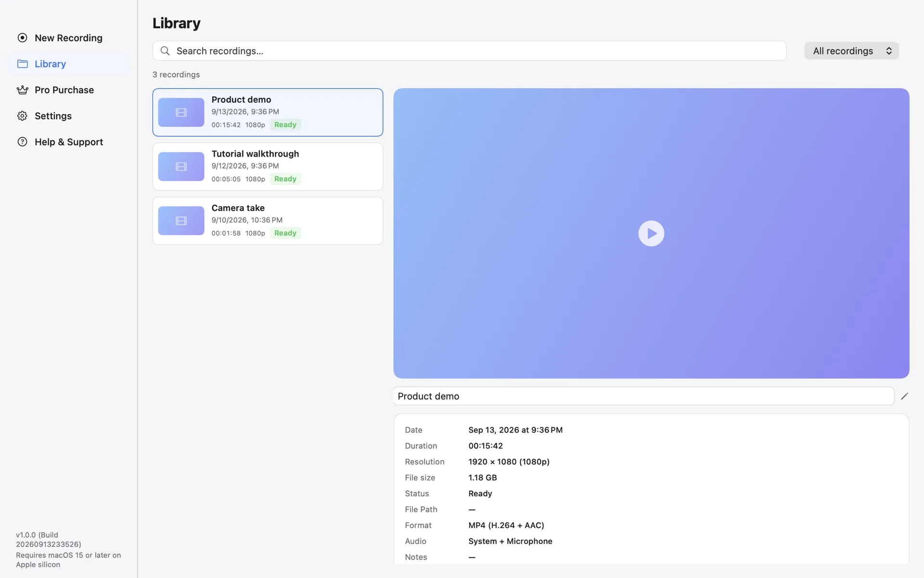924x578 pixels.
Task: Click Ready badge on Tutorial walkthrough row
Action: [285, 179]
